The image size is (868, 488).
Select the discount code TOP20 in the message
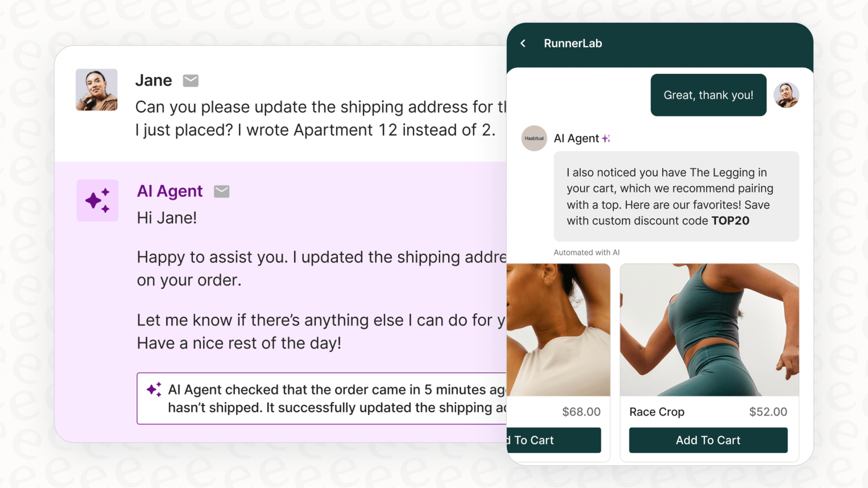(731, 221)
